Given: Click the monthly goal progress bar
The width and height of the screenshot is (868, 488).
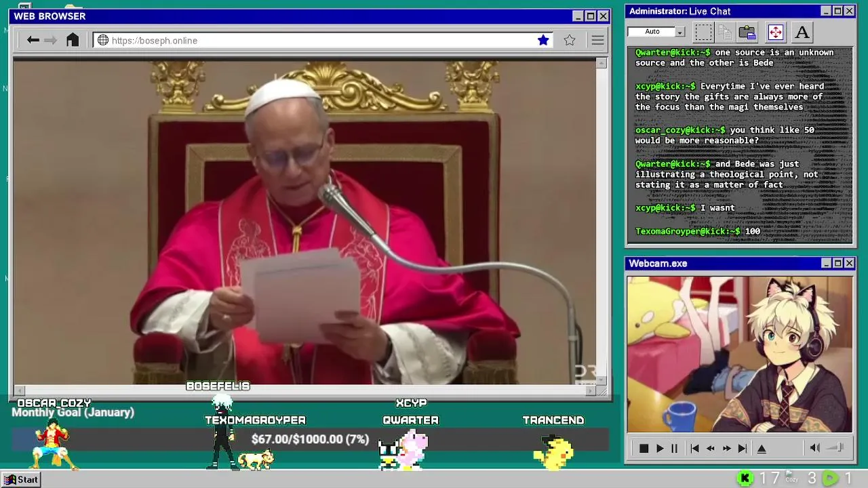Looking at the screenshot, I should tap(310, 439).
